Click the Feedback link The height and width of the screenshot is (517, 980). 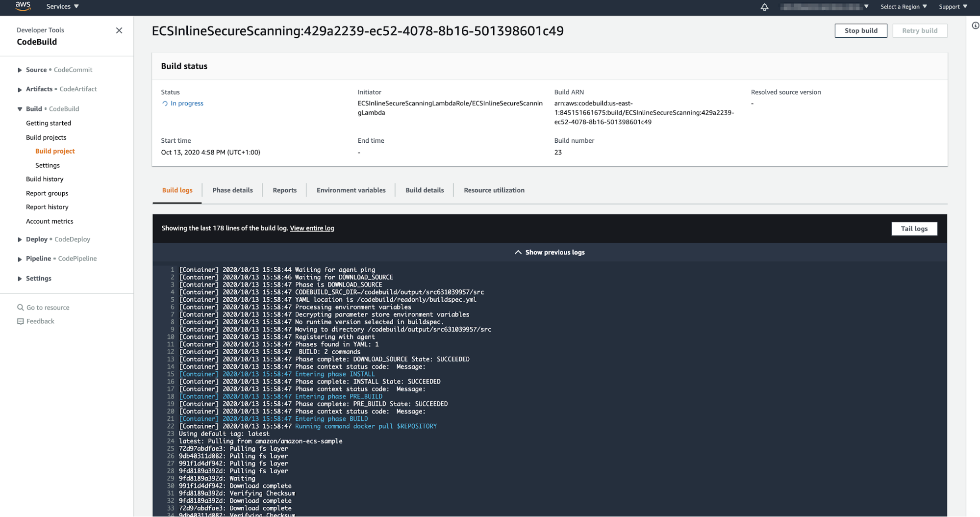tap(40, 321)
